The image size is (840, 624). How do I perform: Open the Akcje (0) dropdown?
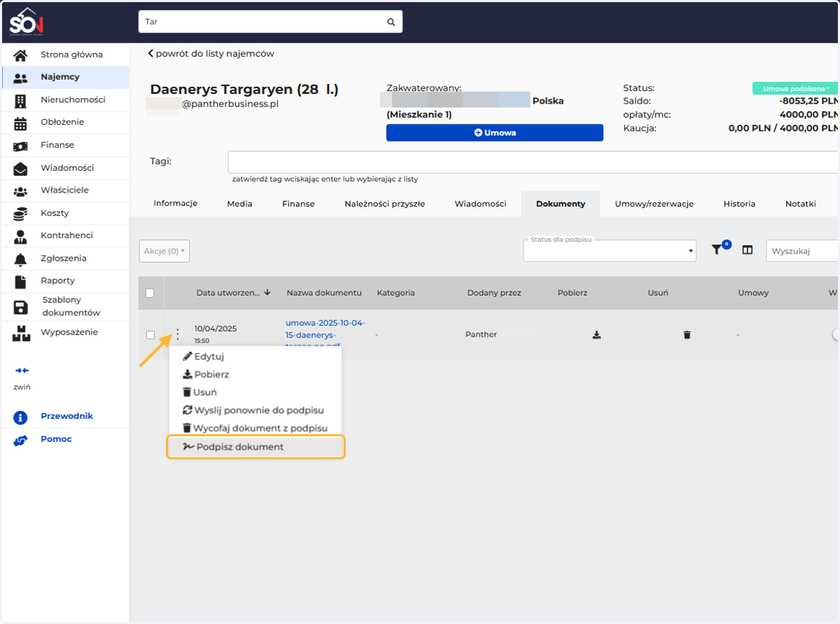coord(164,251)
